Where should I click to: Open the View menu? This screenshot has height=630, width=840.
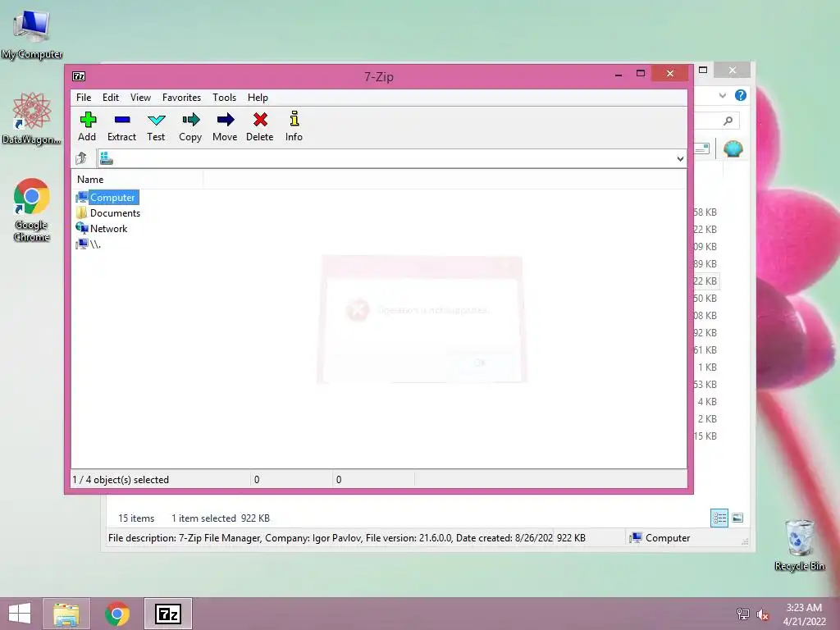click(x=140, y=98)
